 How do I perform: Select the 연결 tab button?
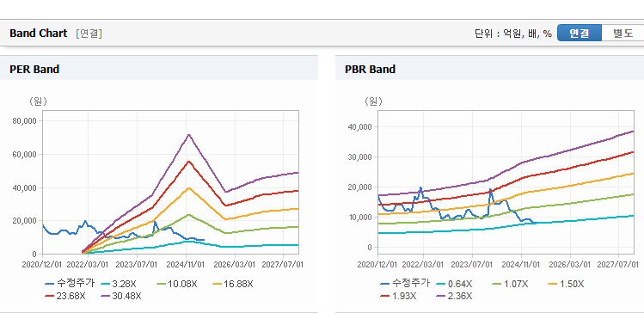580,34
